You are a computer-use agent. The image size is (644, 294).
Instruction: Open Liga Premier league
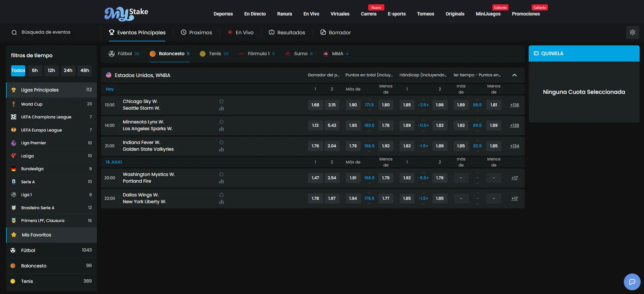point(51,143)
